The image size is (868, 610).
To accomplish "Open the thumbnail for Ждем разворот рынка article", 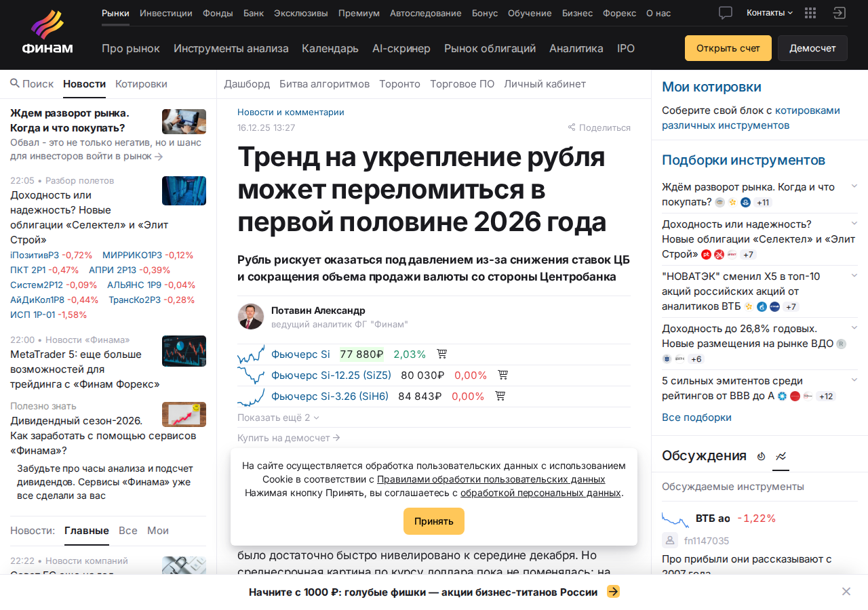I will coord(184,122).
